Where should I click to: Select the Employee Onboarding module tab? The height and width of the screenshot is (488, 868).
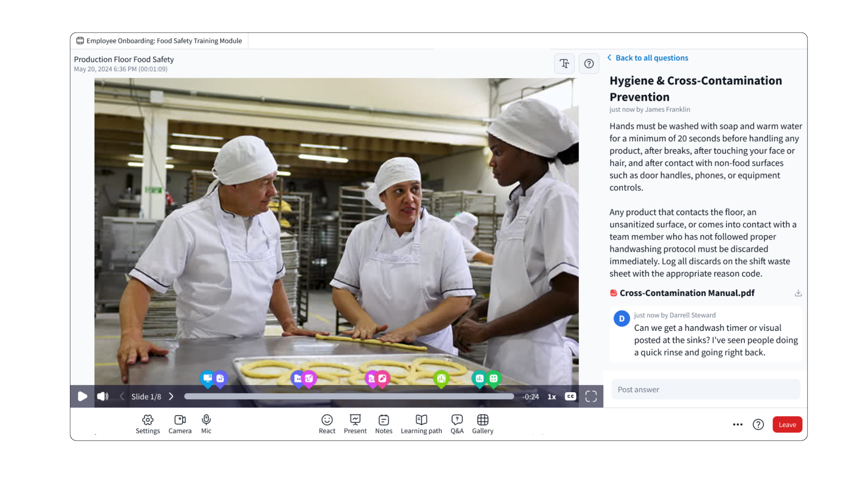click(159, 41)
